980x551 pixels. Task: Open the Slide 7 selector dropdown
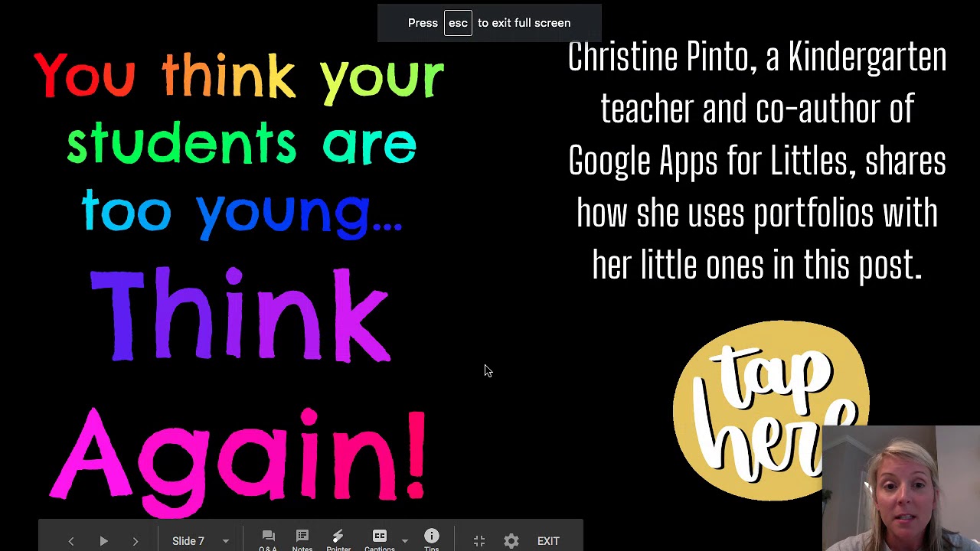point(201,541)
